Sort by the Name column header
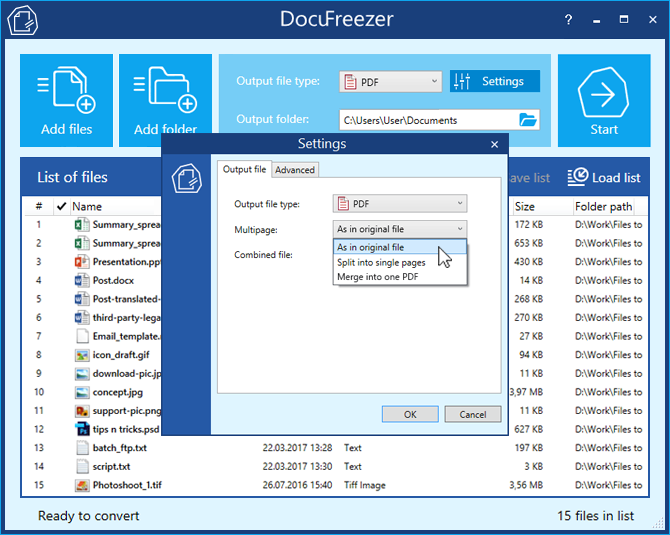Screen dimensions: 670x535 click(x=87, y=206)
